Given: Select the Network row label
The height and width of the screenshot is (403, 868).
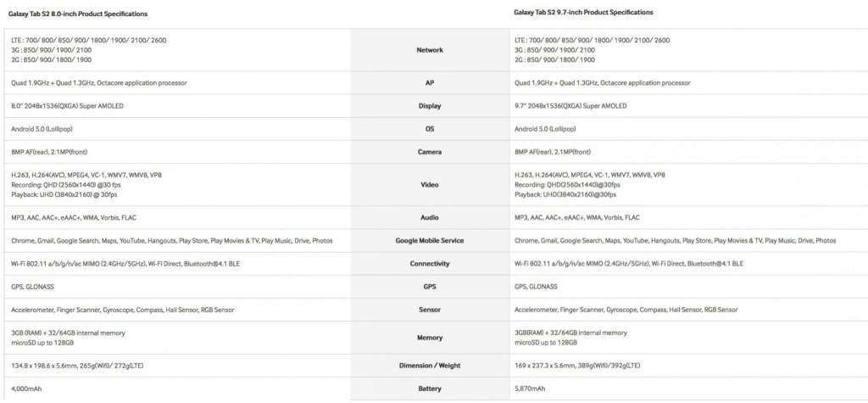Looking at the screenshot, I should coord(430,50).
